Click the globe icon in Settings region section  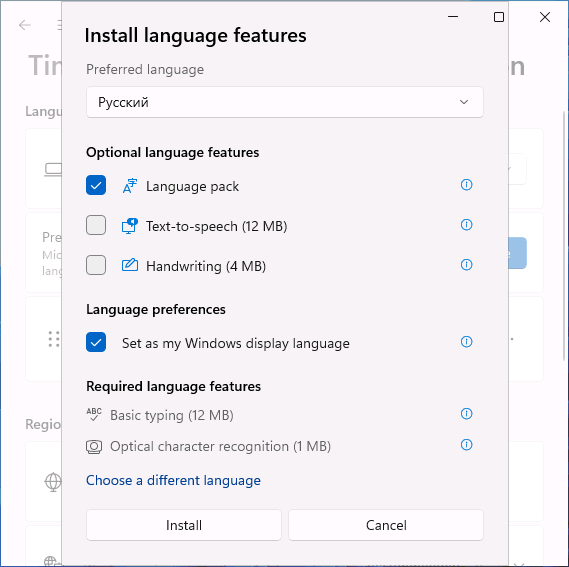(53, 482)
